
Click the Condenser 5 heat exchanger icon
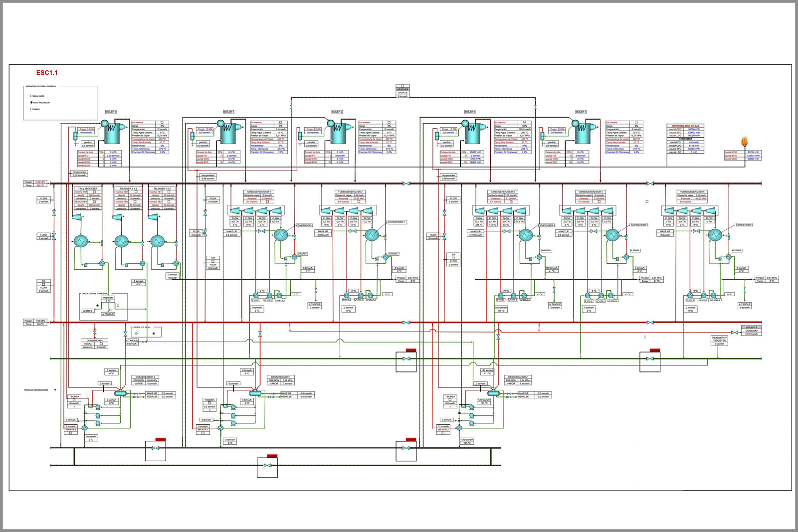pos(715,235)
